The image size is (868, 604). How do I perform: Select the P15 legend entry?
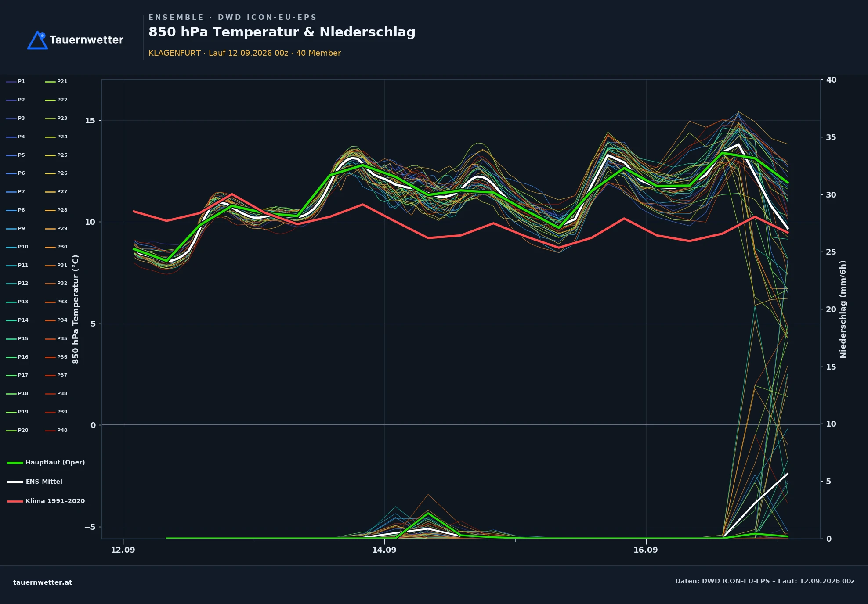pos(17,339)
